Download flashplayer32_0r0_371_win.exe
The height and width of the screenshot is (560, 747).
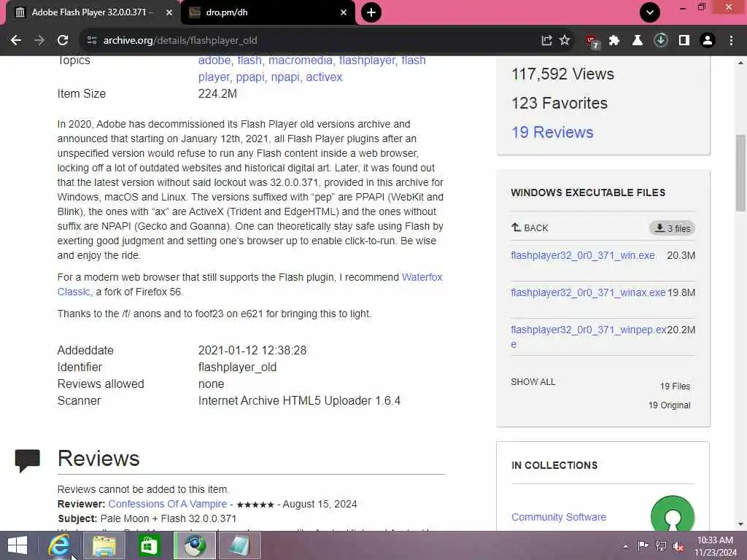coord(583,256)
